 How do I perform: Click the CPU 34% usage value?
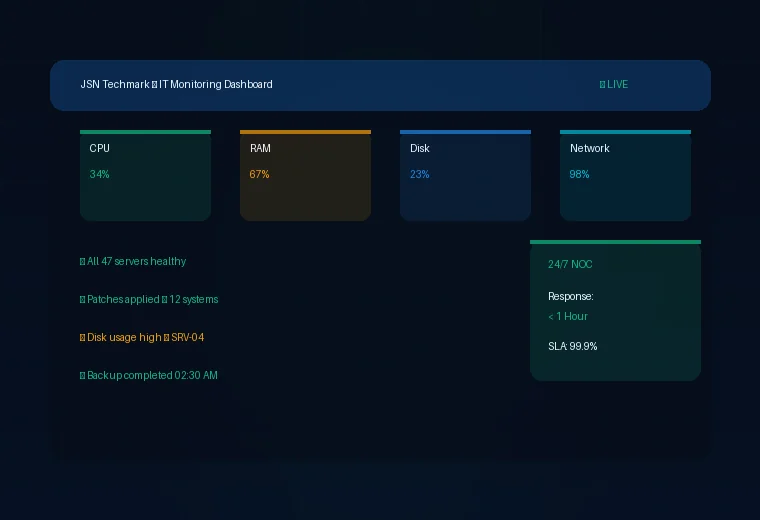pos(99,174)
